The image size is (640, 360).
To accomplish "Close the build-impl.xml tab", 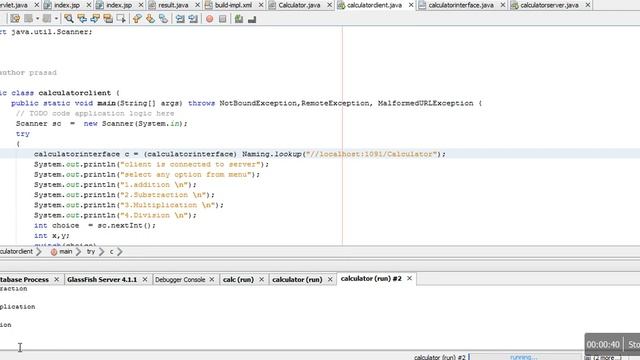I will click(261, 5).
